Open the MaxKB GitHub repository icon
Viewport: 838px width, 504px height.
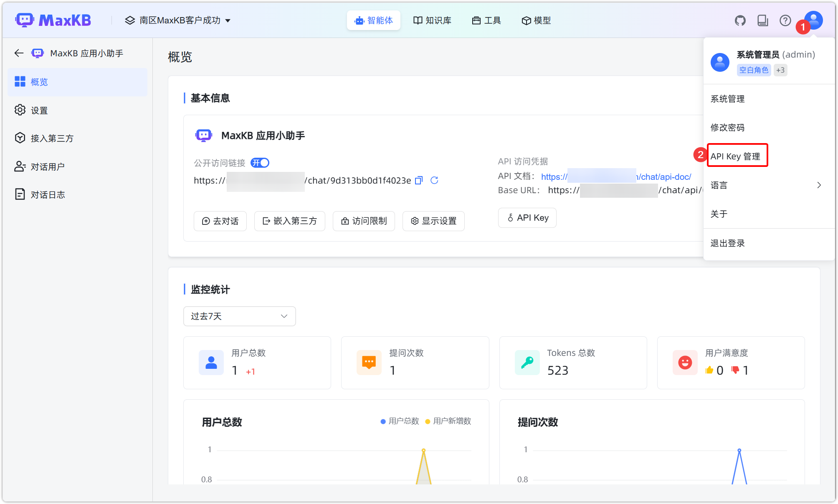click(x=740, y=20)
